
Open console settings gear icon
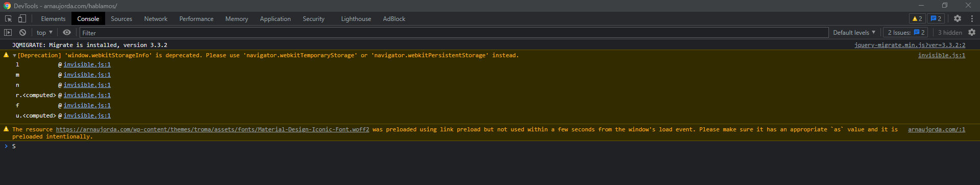click(972, 32)
